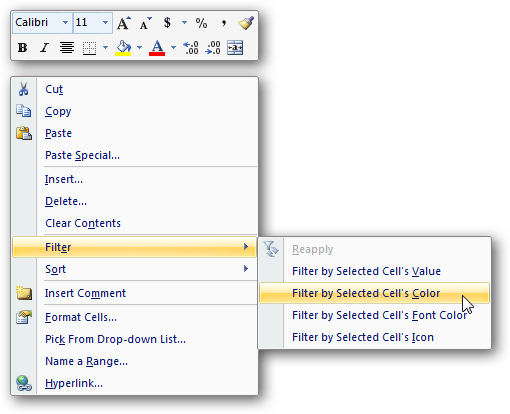
Task: Click the Format Cells icon
Action: pos(24,317)
